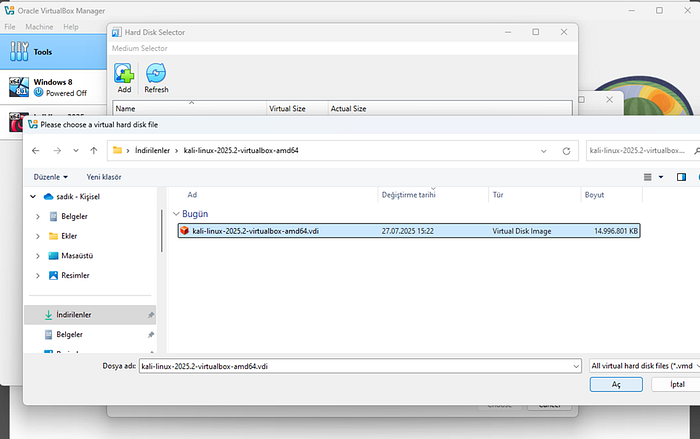Open the File menu in VirtualBox Manager
The height and width of the screenshot is (439, 700).
[x=10, y=27]
